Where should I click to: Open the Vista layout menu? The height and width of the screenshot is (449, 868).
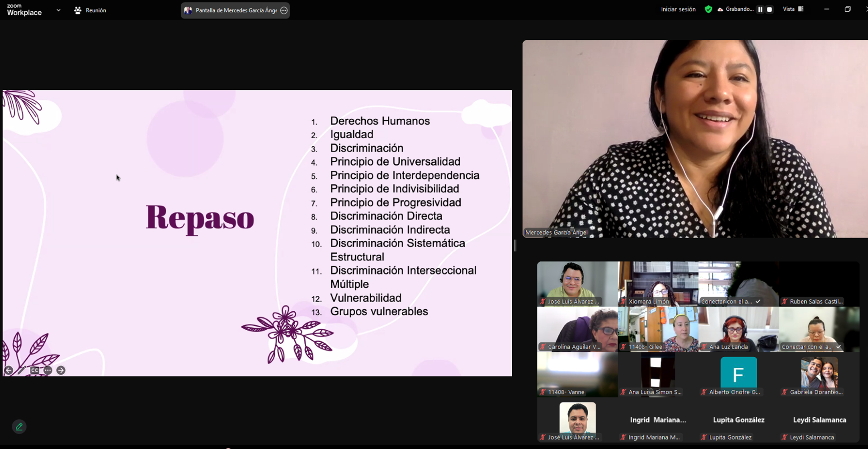pyautogui.click(x=793, y=9)
